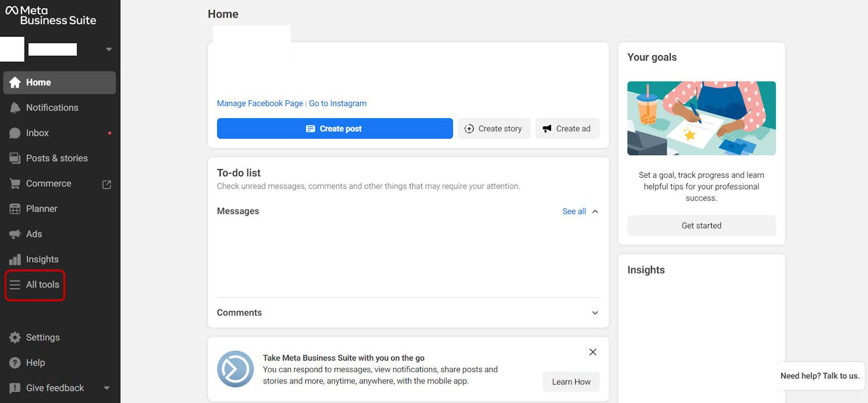Open the Manage Facebook Page link
This screenshot has height=403, width=868.
click(x=260, y=104)
